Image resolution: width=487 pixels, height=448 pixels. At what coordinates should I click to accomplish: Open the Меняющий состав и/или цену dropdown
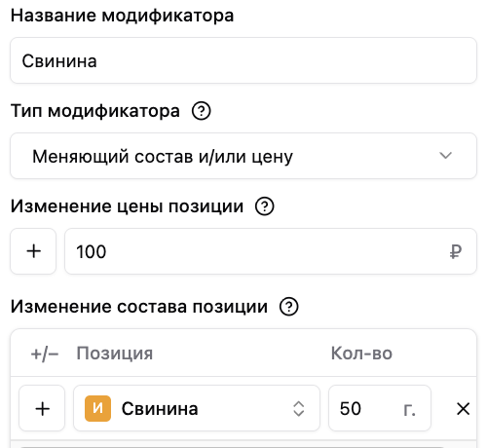click(243, 156)
